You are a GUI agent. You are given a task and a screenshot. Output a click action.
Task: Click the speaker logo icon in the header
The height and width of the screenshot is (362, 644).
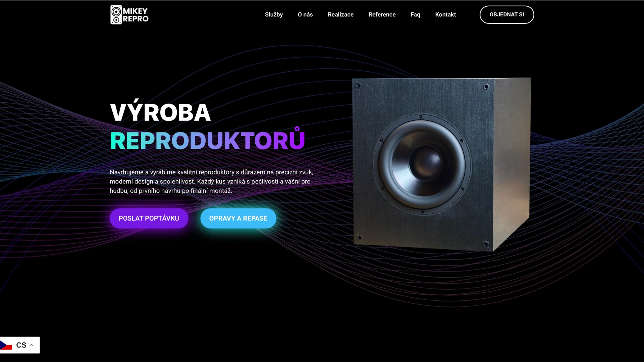coord(116,15)
